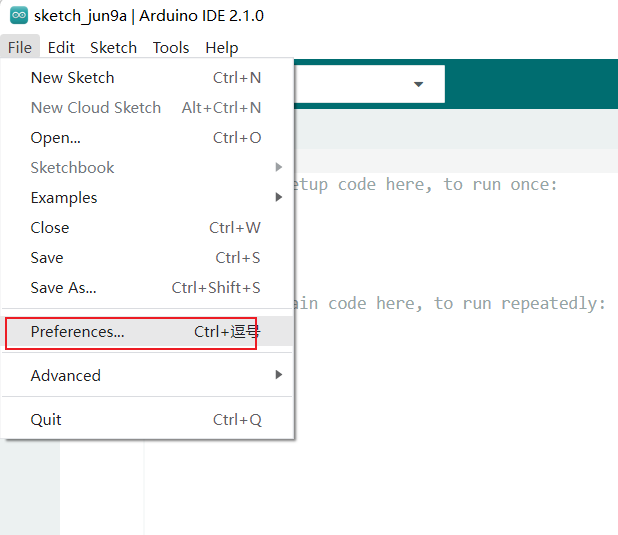
Task: Select Close in the File menu
Action: [x=50, y=228]
